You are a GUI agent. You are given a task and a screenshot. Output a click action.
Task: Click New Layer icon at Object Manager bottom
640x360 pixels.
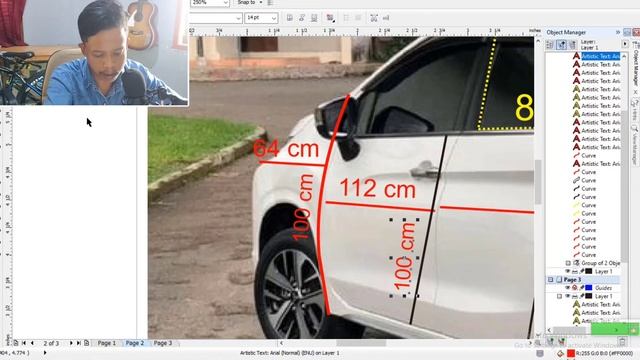pyautogui.click(x=551, y=340)
